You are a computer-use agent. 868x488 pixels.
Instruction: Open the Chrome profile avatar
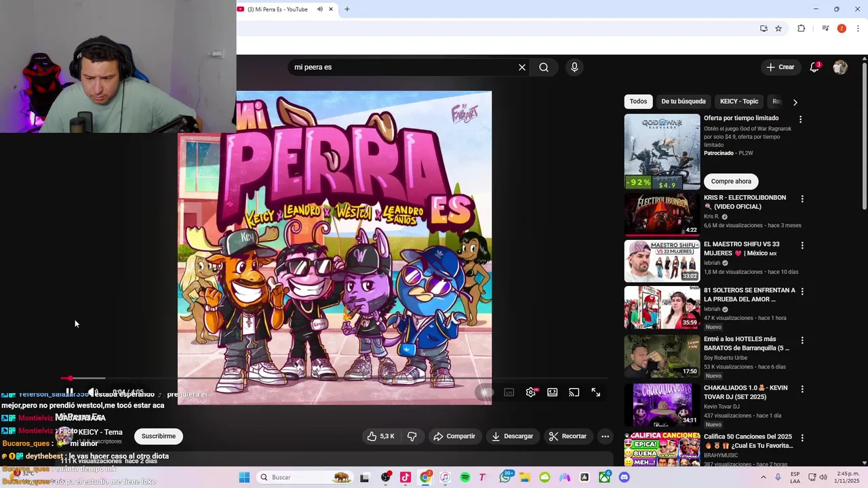click(842, 28)
